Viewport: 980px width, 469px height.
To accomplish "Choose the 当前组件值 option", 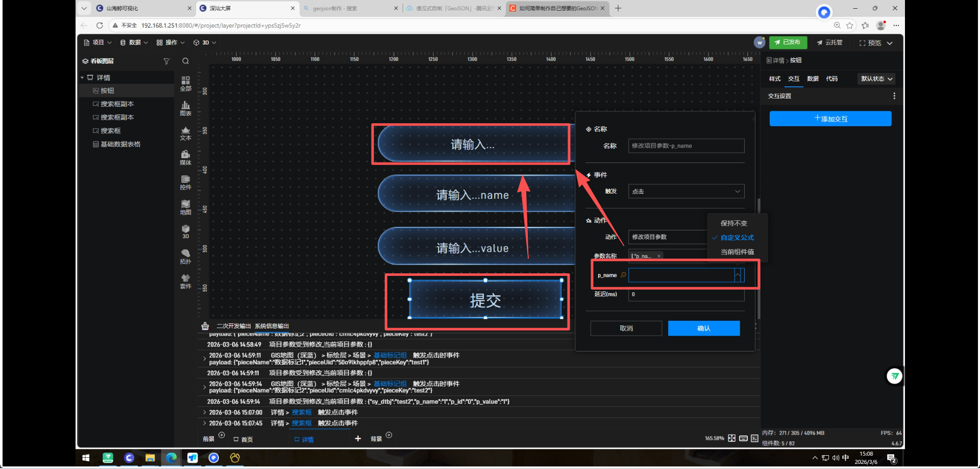I will (x=737, y=252).
